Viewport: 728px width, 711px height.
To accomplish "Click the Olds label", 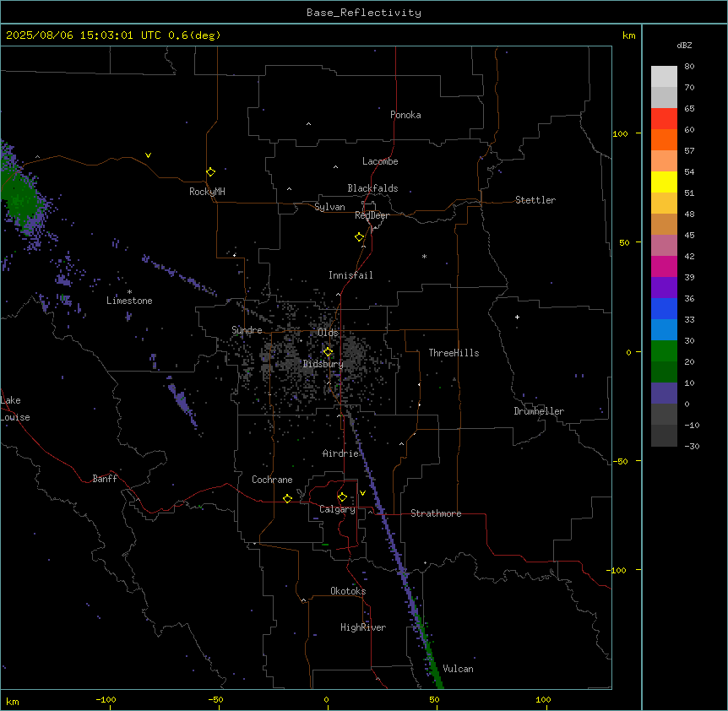I will [x=328, y=333].
